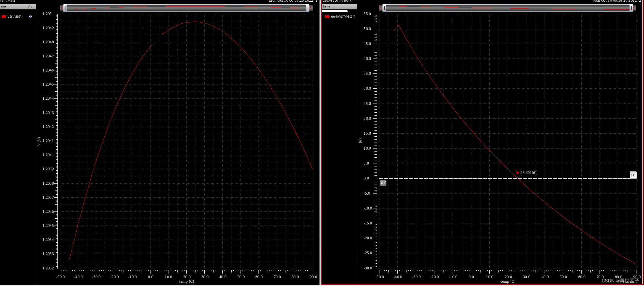This screenshot has width=644, height=286.
Task: Toggle visibility eye of VS("/VBG") trace
Action: point(30,17)
